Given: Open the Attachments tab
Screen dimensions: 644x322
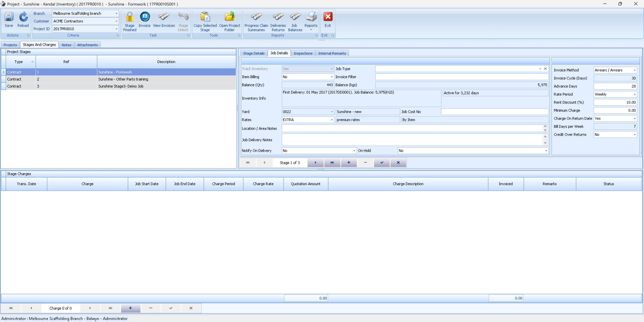Looking at the screenshot, I should (x=87, y=45).
